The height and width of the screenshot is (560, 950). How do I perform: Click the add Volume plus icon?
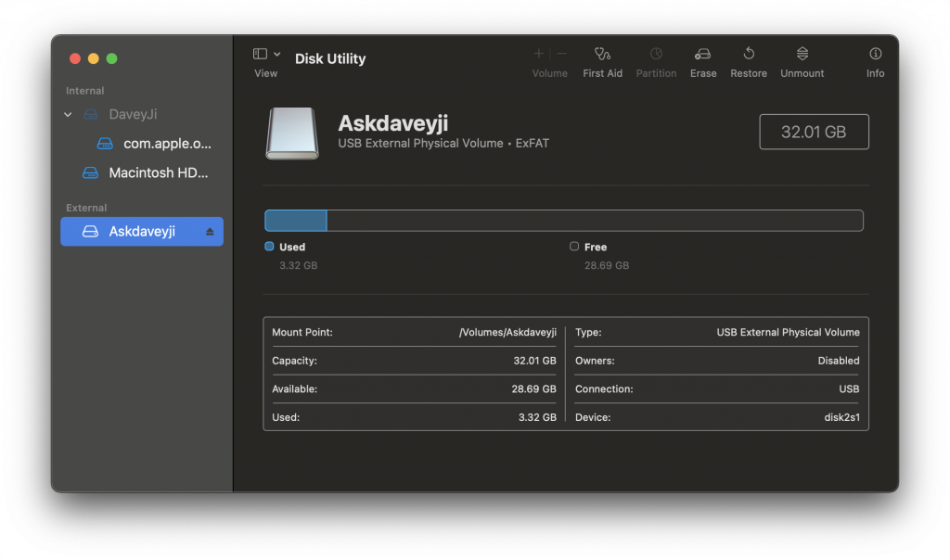point(538,54)
